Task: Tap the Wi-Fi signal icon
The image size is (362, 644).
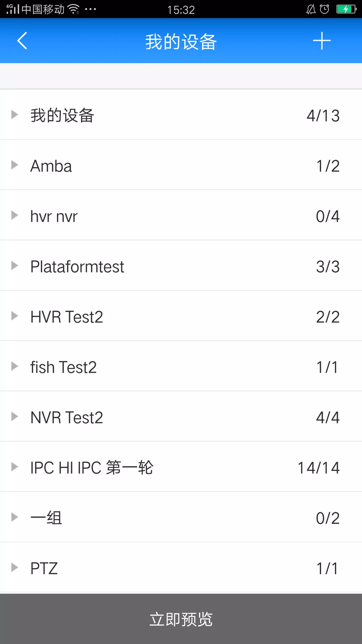Action: point(73,9)
